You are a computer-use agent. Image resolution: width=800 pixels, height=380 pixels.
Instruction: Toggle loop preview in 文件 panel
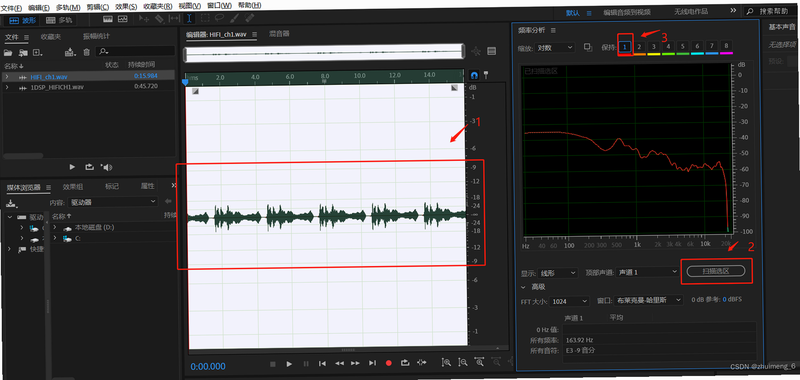[89, 167]
